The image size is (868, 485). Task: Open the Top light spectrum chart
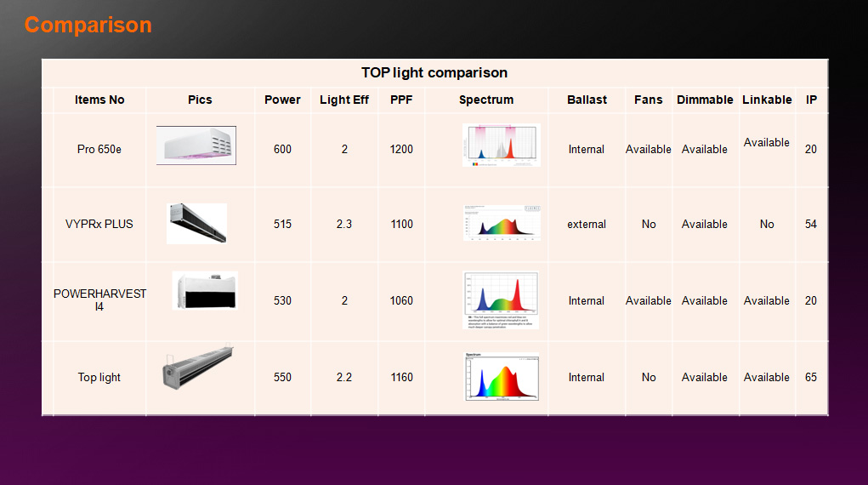point(502,376)
